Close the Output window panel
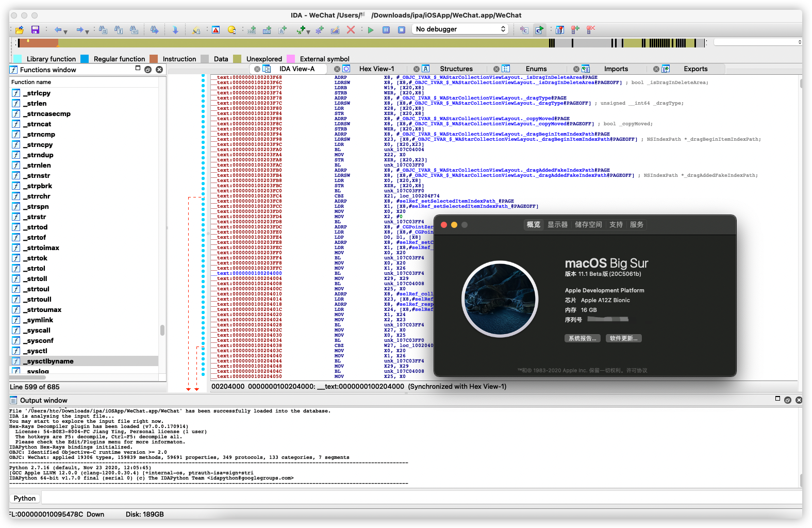Image resolution: width=812 pixels, height=528 pixels. click(799, 400)
